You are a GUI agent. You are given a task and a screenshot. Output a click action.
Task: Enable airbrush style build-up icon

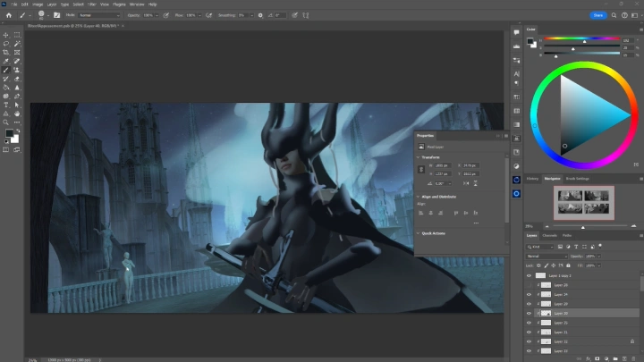[208, 15]
